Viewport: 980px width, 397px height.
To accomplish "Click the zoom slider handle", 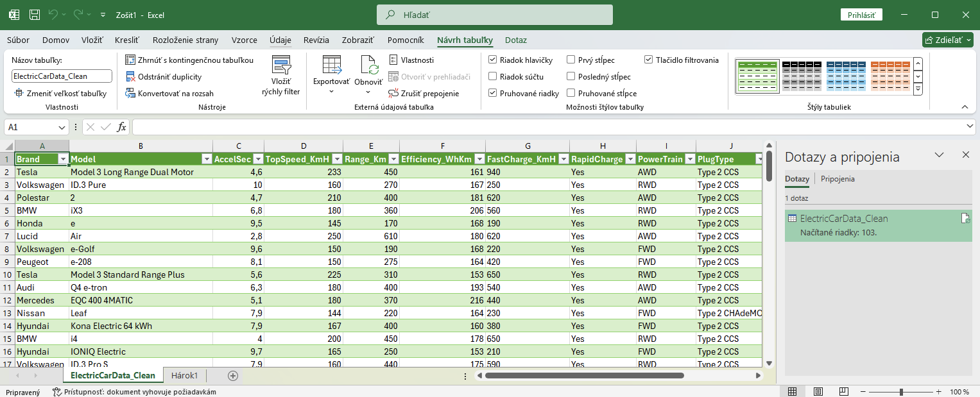I will click(901, 391).
